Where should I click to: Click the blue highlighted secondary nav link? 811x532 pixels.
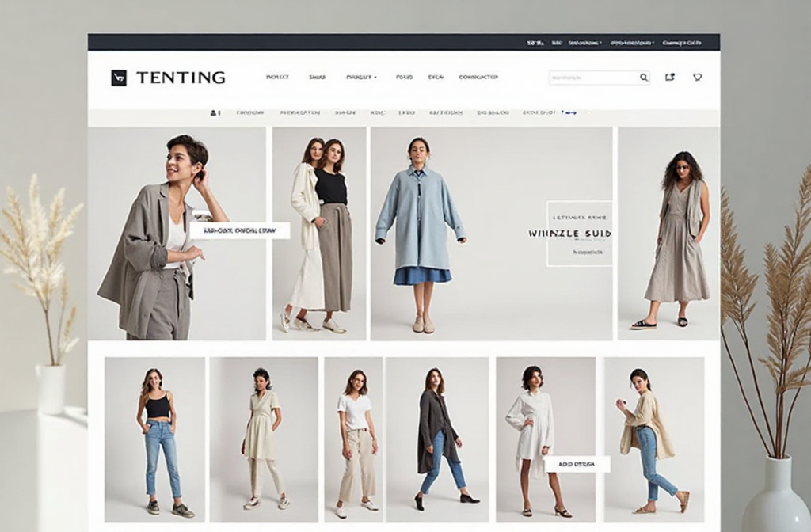click(x=569, y=112)
